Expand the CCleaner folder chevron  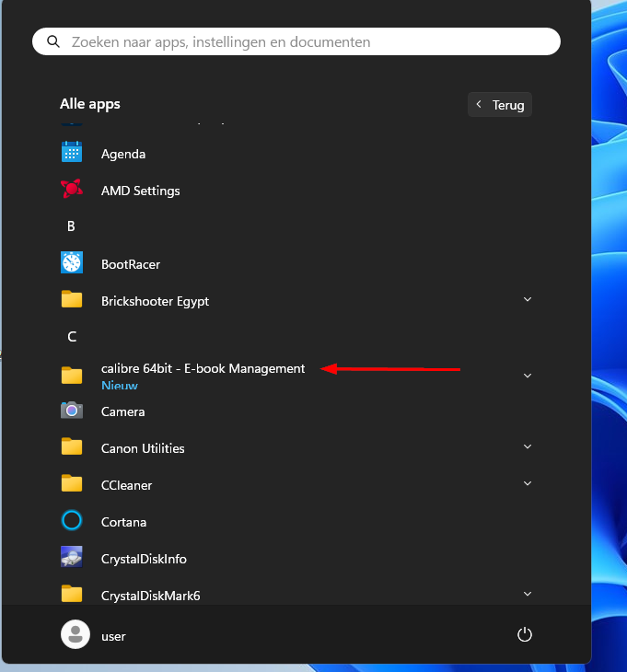point(528,484)
